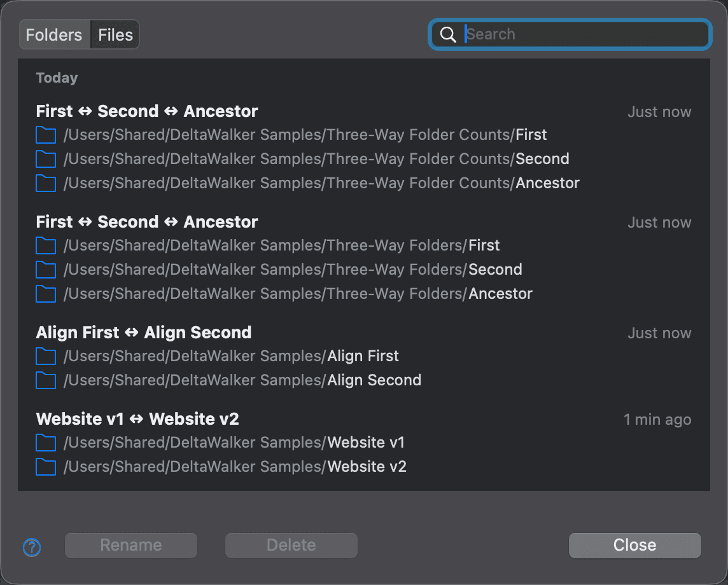
Task: Click folder icon for Three-Way Folder Counts/First
Action: point(46,135)
